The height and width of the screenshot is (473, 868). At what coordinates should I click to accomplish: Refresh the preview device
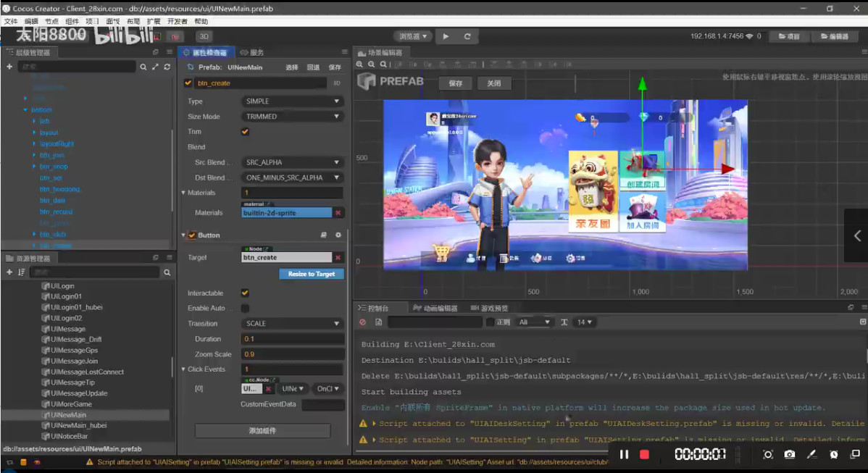pyautogui.click(x=467, y=36)
